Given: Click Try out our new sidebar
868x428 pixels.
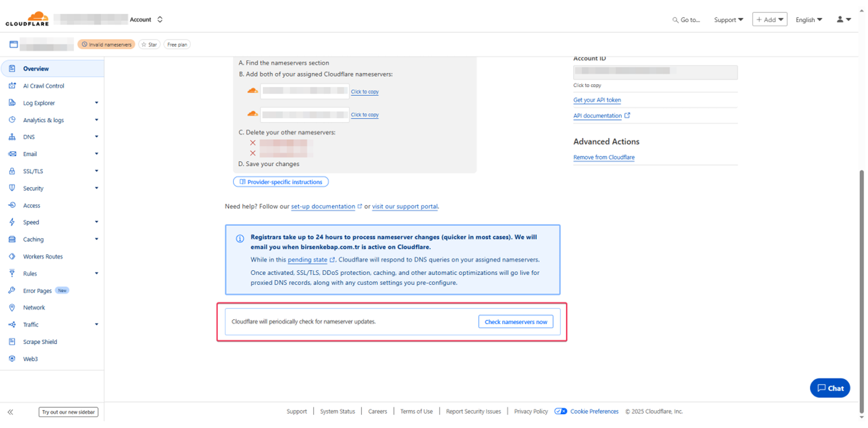Looking at the screenshot, I should 68,412.
